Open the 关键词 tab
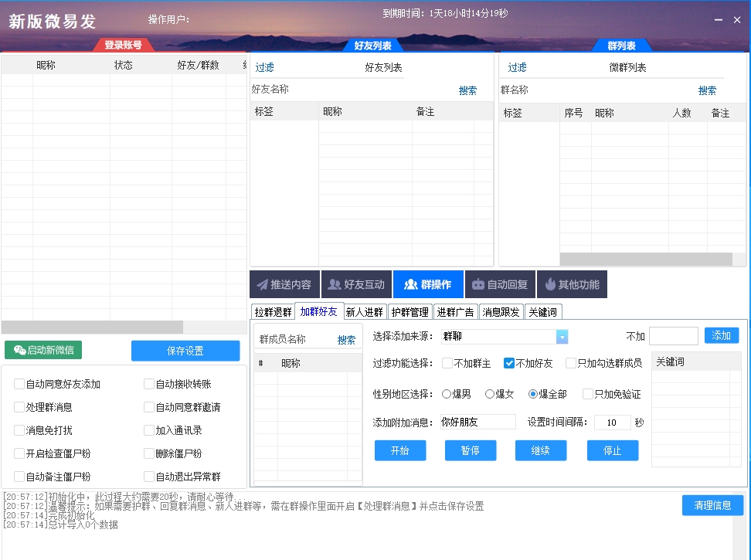The image size is (751, 560). (543, 311)
